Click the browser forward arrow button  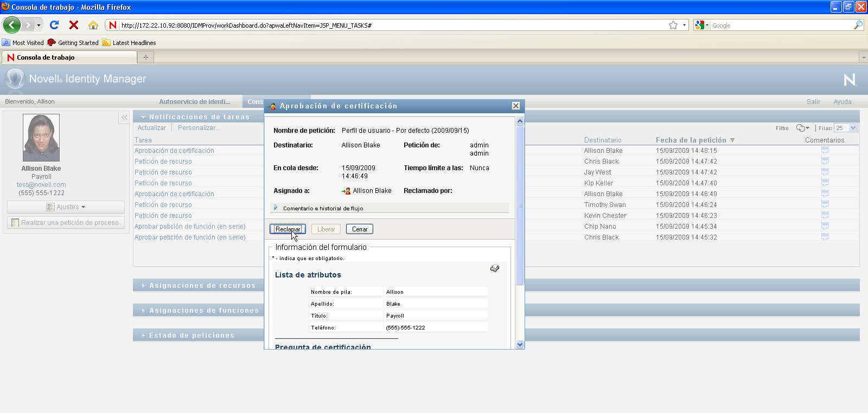pyautogui.click(x=28, y=25)
